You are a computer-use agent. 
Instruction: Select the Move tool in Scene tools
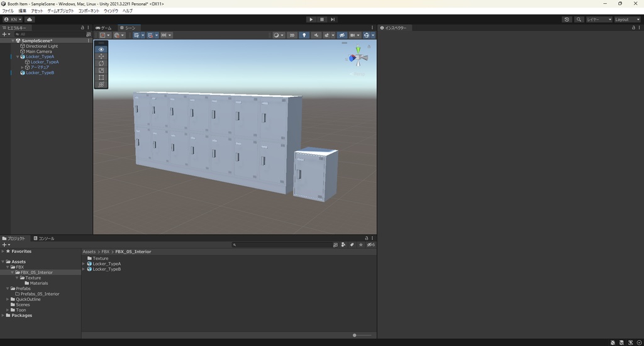pyautogui.click(x=101, y=56)
